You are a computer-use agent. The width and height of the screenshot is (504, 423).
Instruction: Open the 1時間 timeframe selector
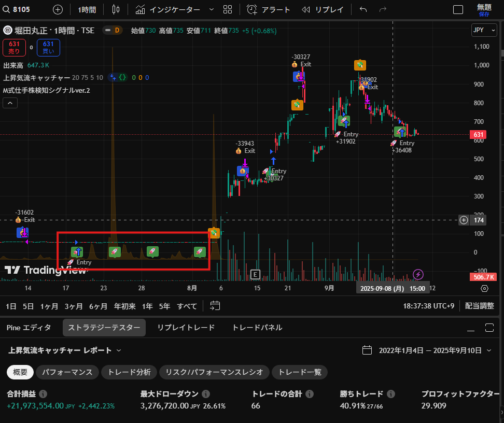87,10
